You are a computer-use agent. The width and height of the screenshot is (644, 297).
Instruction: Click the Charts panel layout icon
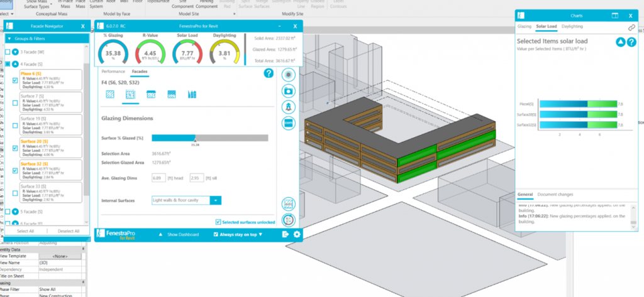615,16
